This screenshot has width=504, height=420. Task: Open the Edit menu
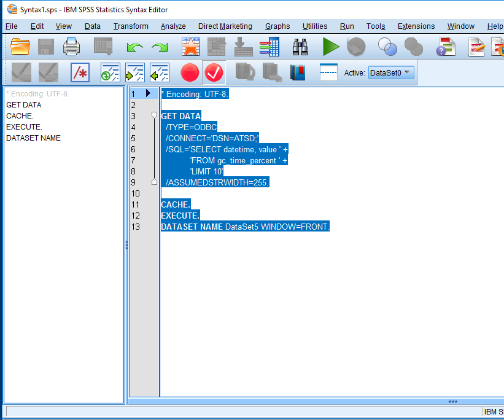coord(37,26)
